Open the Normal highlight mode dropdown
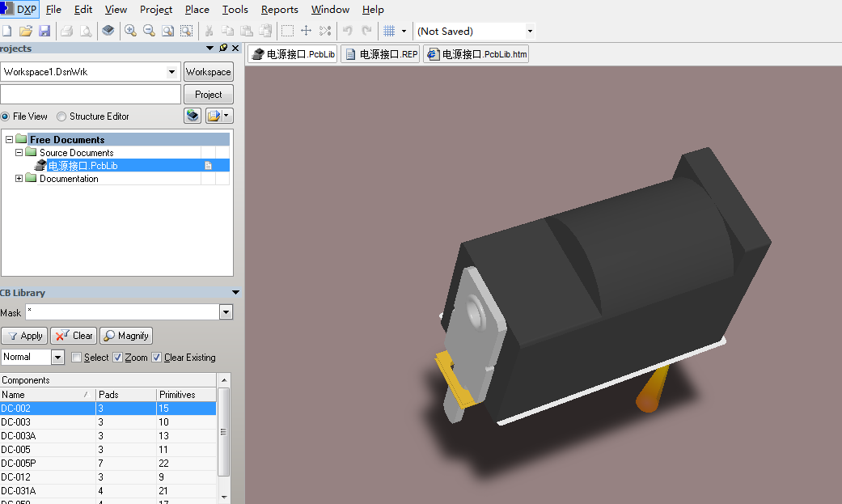The height and width of the screenshot is (504, 842). click(x=58, y=358)
